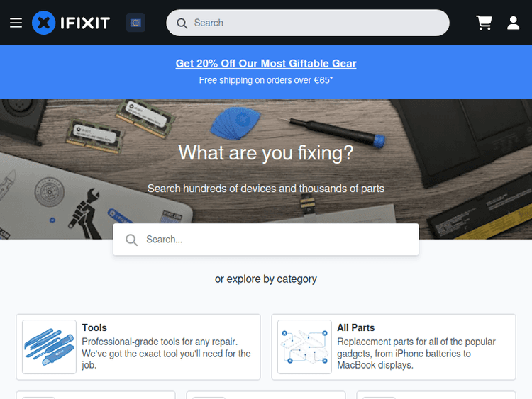The image size is (532, 399).
Task: Click the header Search field
Action: 308,23
